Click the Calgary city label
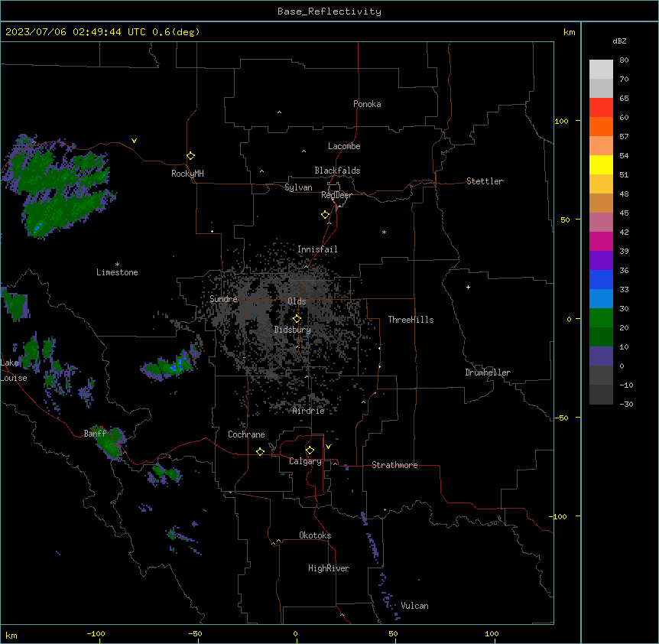Viewport: 659px width, 644px height. pos(305,461)
